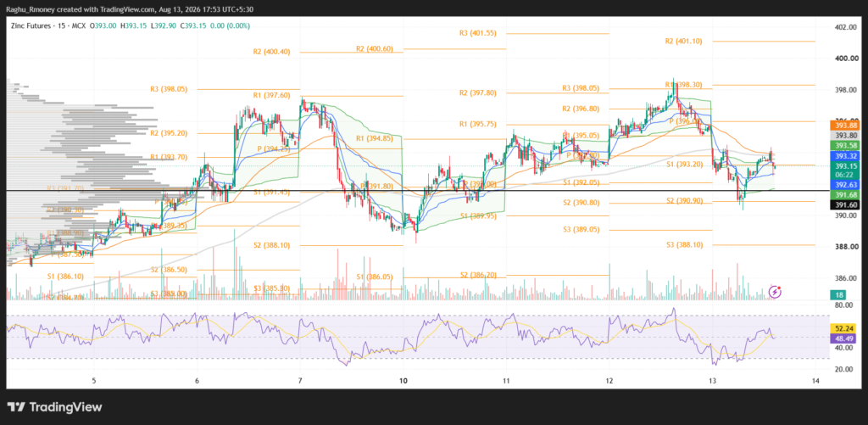The image size is (868, 425).
Task: Click the R2 (397.80) pivot label
Action: 478,92
